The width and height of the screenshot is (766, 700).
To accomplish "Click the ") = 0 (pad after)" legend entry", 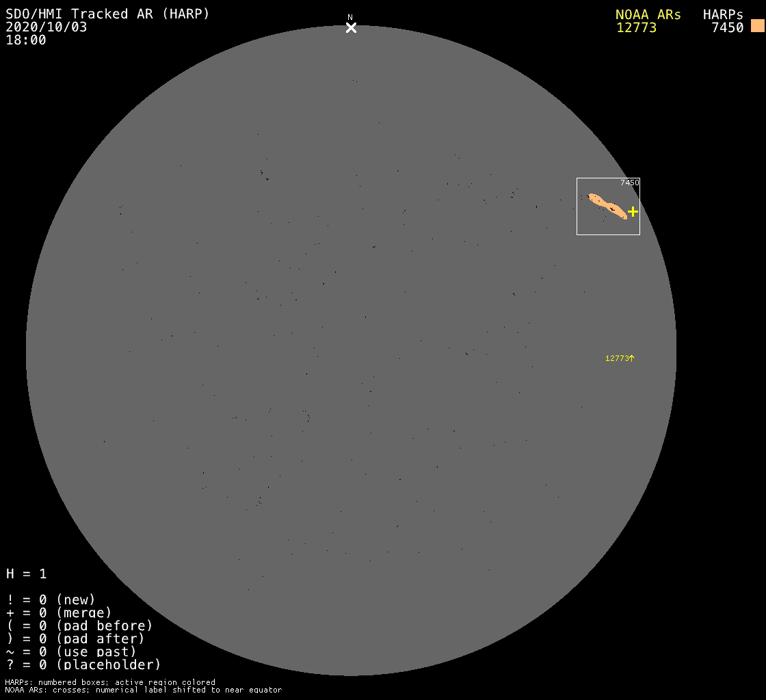I will coord(75,638).
